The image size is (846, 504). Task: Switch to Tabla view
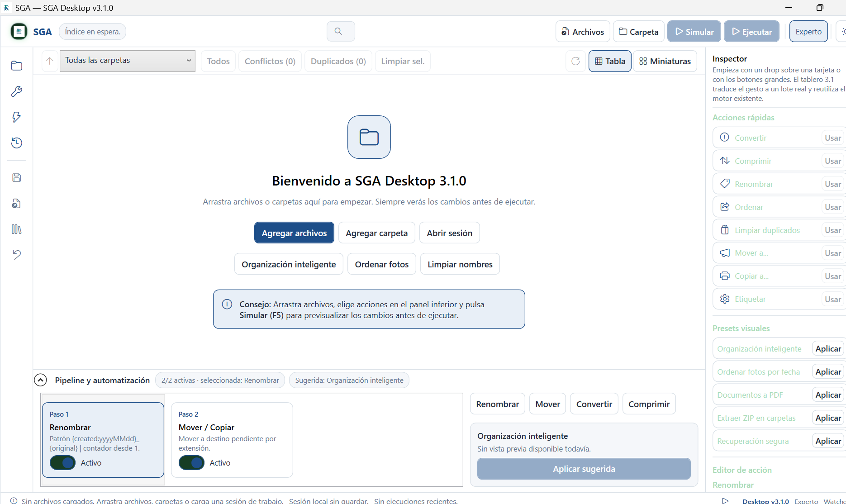610,61
